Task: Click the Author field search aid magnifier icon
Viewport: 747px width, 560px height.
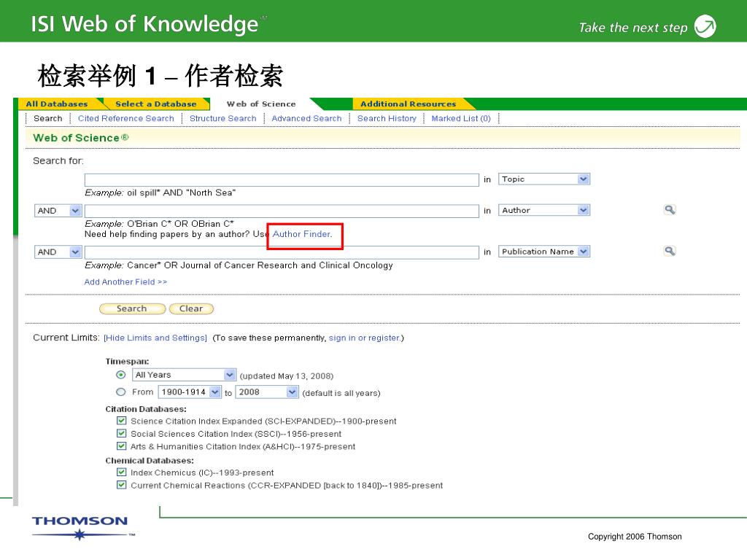Action: (x=669, y=210)
